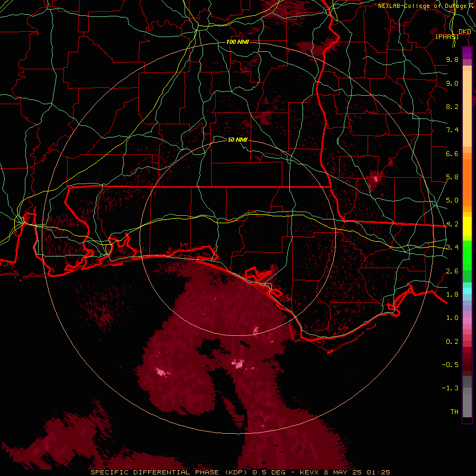Viewport: 476px width, 476px height.
Task: Click the 9.8 color scale value
Action: (452, 59)
